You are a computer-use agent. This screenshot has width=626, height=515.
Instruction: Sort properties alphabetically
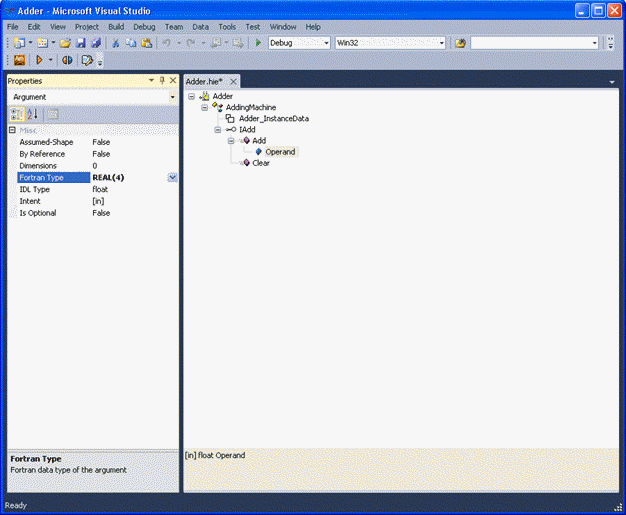(32, 115)
